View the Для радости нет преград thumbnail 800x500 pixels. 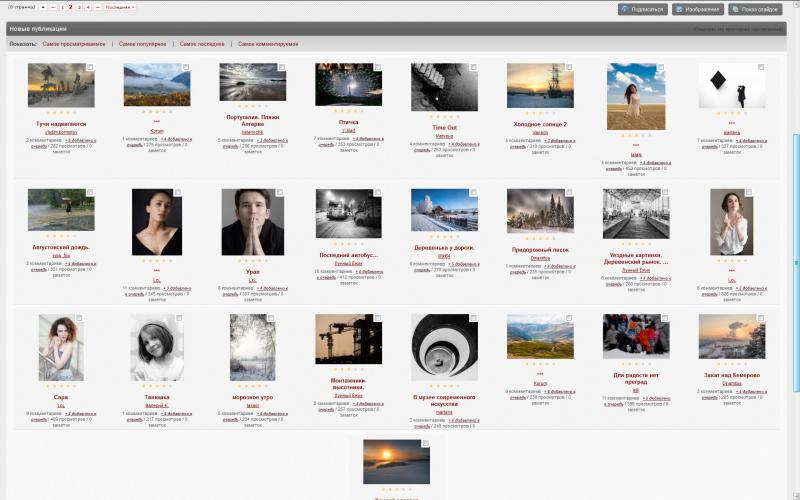tap(636, 336)
